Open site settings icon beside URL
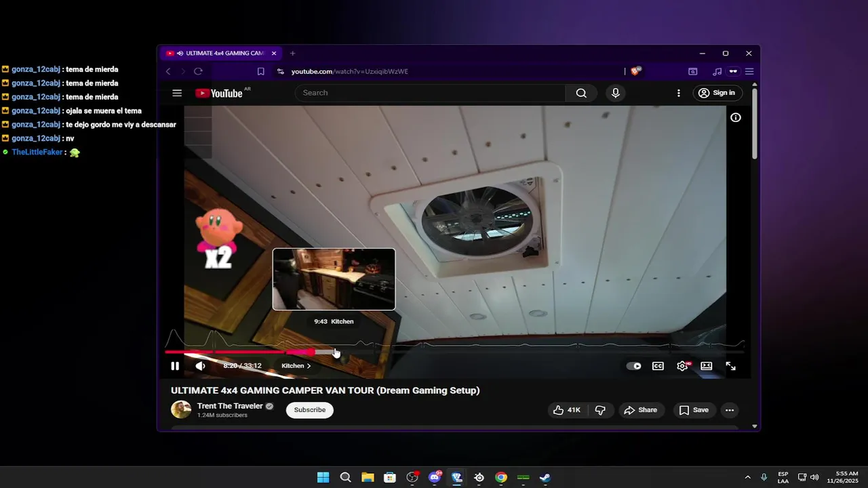Image resolution: width=868 pixels, height=488 pixels. pos(281,72)
